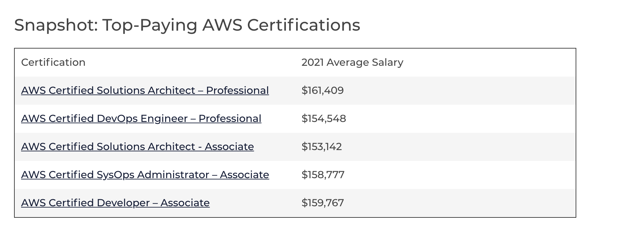The width and height of the screenshot is (644, 235).
Task: Follow the Solutions Architect - Associate link
Action: [x=137, y=147]
